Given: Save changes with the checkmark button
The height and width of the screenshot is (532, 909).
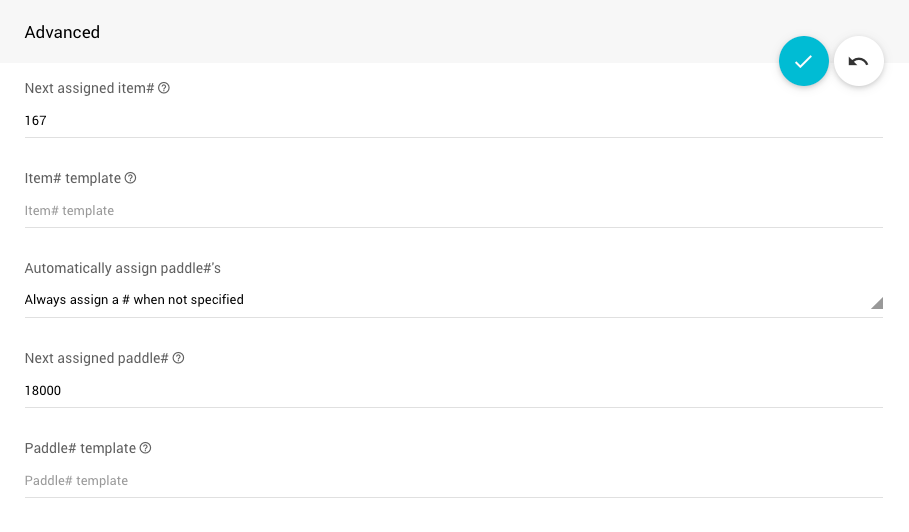Looking at the screenshot, I should click(x=803, y=61).
